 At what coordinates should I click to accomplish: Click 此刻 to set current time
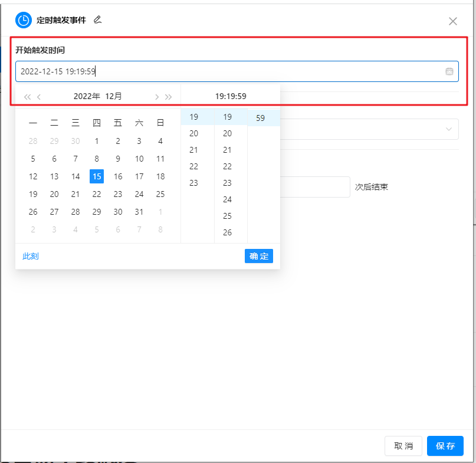tap(31, 256)
